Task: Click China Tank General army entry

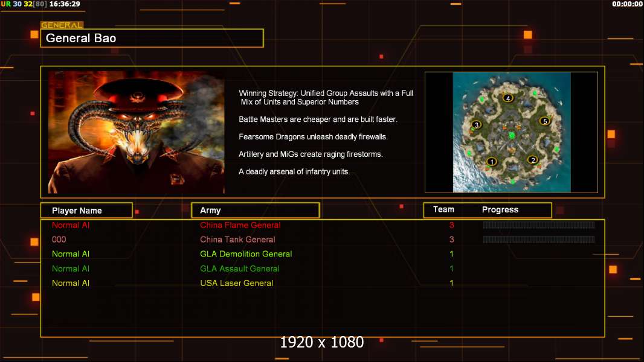Action: [237, 240]
